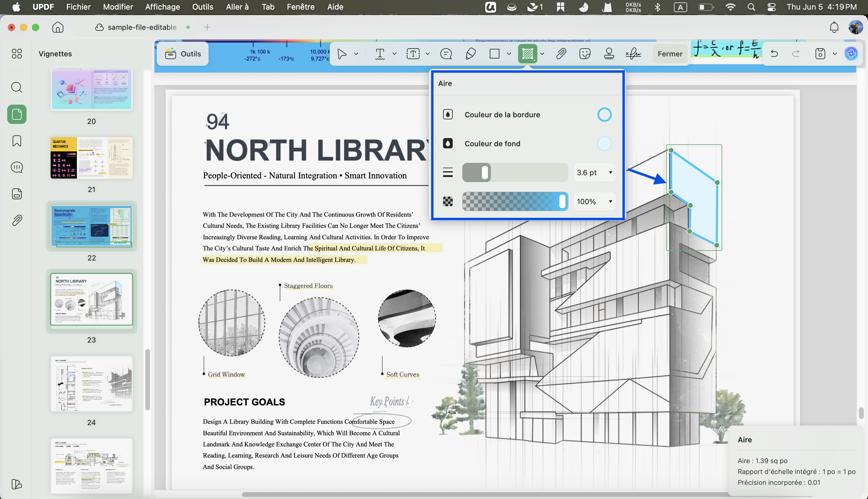This screenshot has height=499, width=868.
Task: Pick the Couleur de fond swatch
Action: tap(604, 144)
